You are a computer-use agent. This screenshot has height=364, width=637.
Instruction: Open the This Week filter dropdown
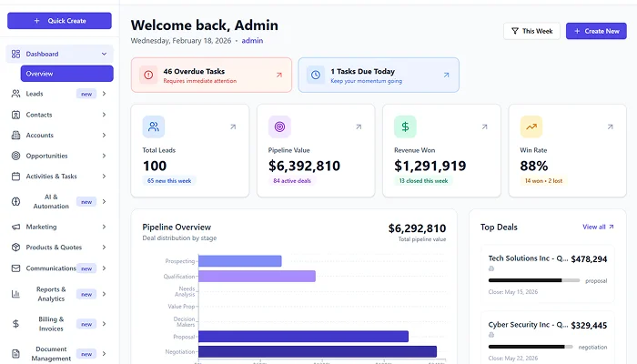pos(531,31)
